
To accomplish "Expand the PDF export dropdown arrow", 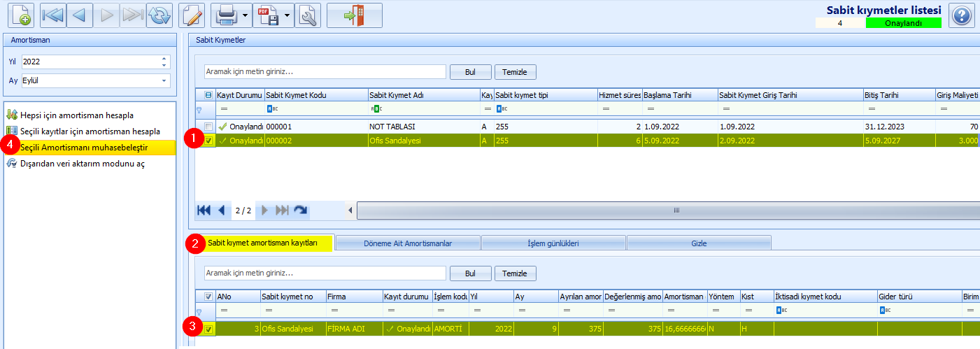I will tap(287, 15).
